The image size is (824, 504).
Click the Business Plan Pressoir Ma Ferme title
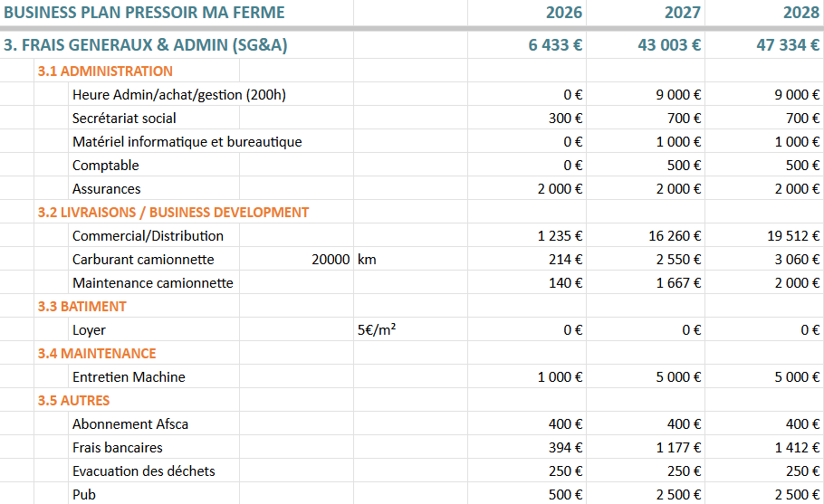145,13
